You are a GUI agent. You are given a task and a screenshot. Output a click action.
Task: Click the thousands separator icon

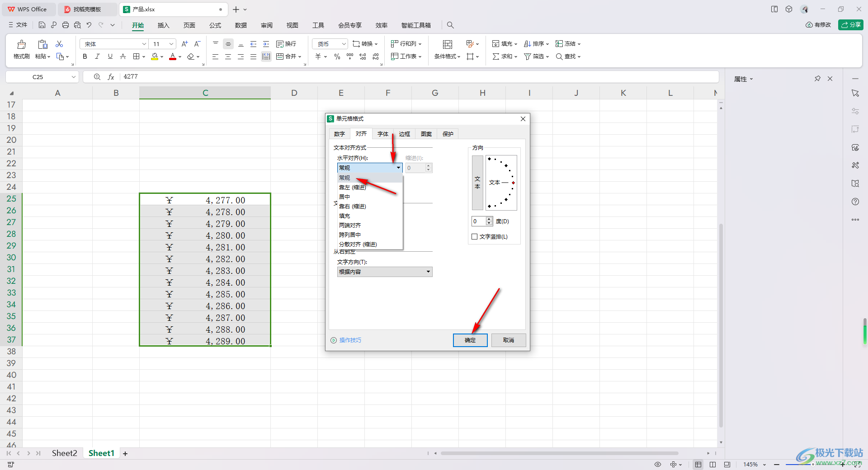pos(350,56)
